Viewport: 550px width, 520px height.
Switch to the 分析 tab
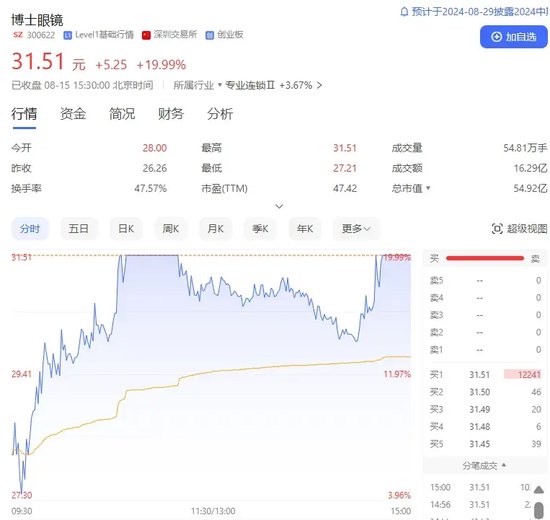pos(220,114)
